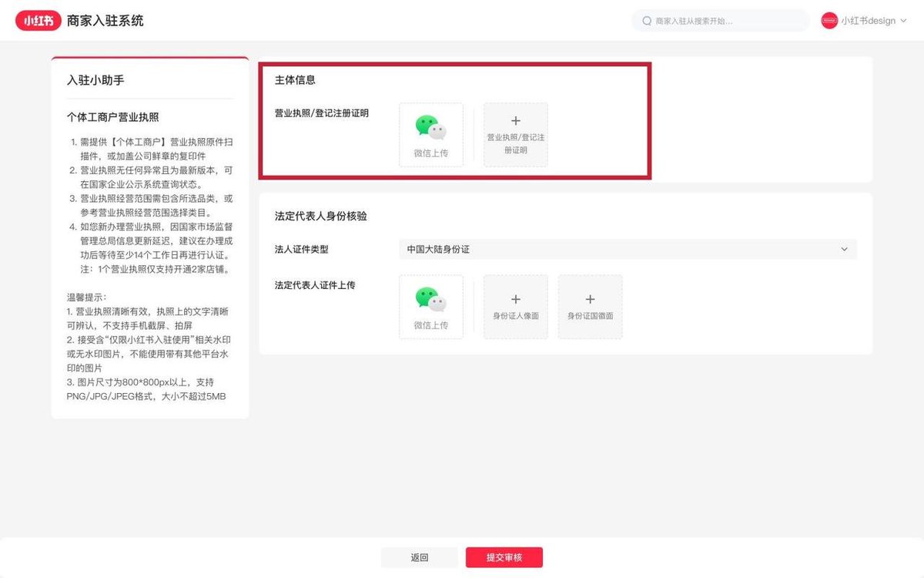Click the plus icon for 营业执照/登记注册证明 upload
The image size is (924, 578).
(516, 121)
